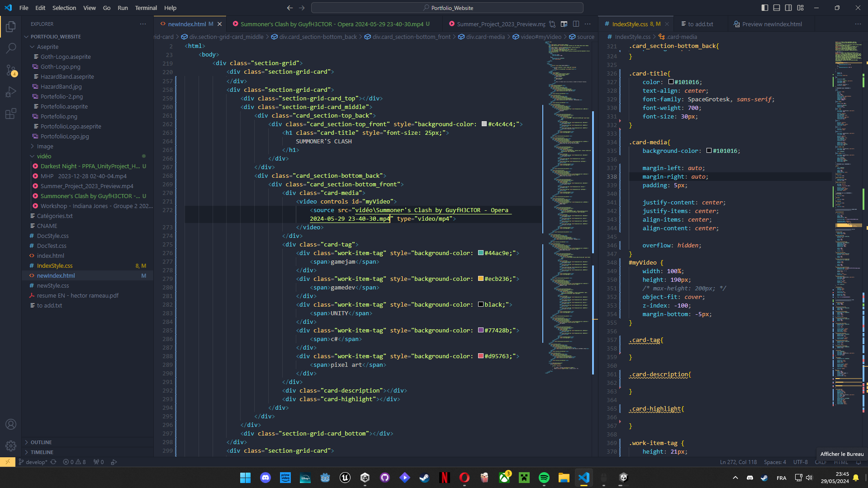Screen dimensions: 868x488
Task: Open the #ecb236 color swatch
Action: (x=481, y=279)
